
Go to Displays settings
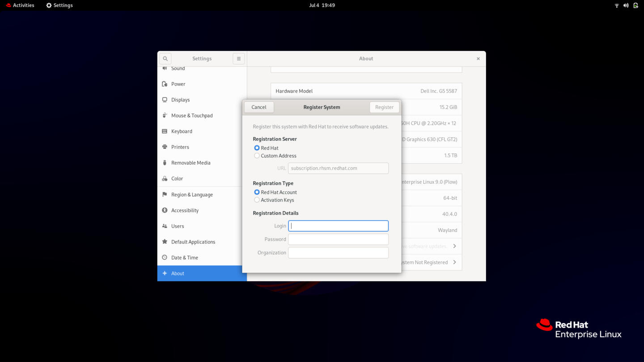[x=202, y=100]
